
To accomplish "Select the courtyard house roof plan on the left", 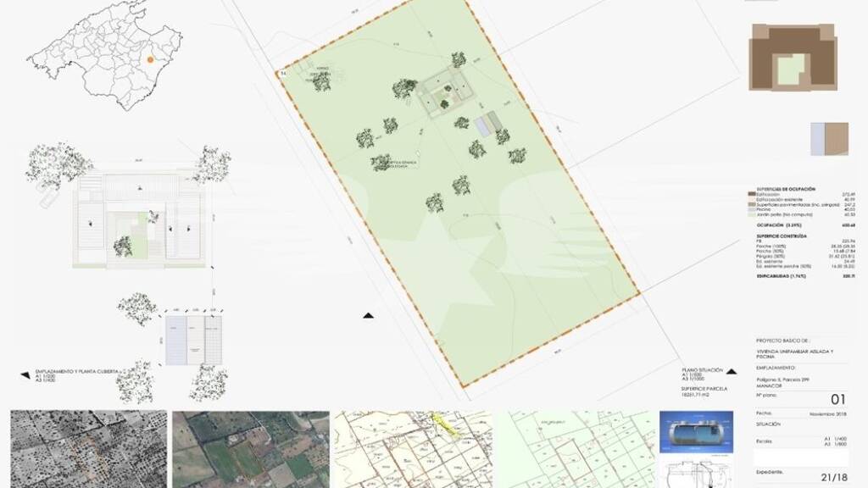I will pos(139,219).
